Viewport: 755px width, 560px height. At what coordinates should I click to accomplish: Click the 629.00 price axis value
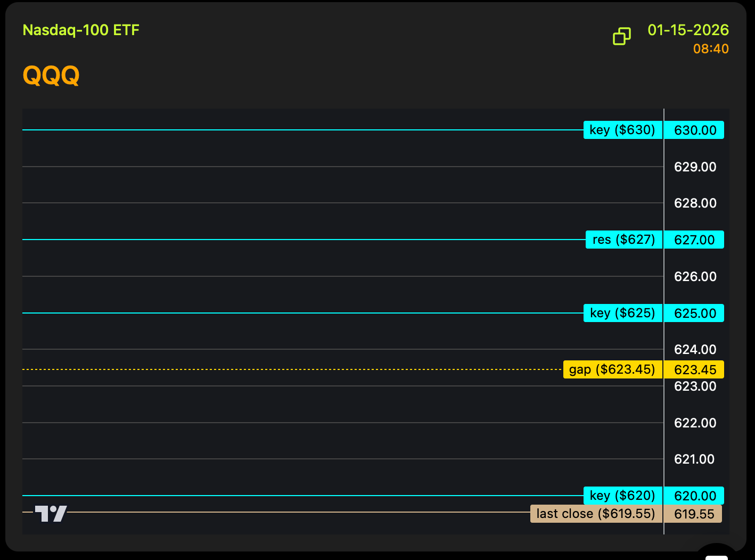(x=695, y=167)
